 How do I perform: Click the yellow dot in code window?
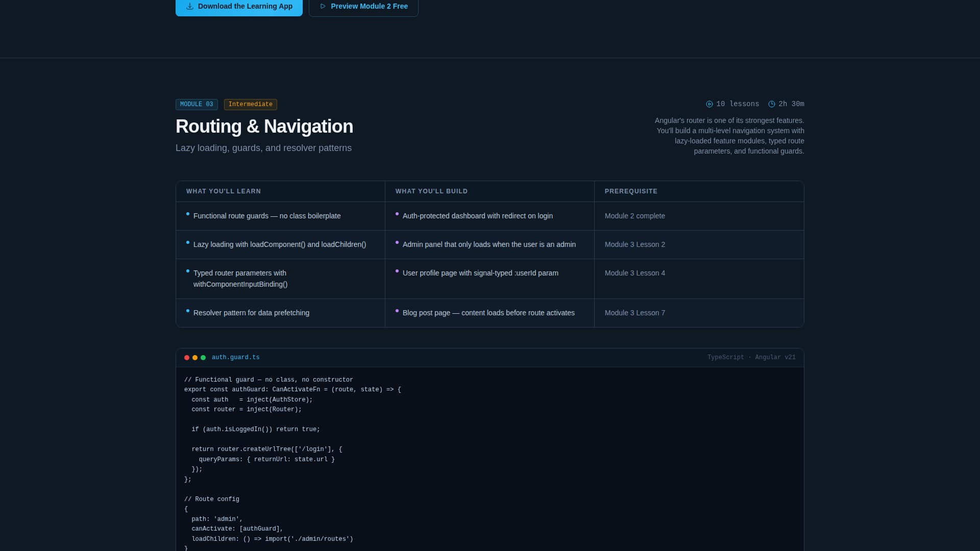[195, 358]
